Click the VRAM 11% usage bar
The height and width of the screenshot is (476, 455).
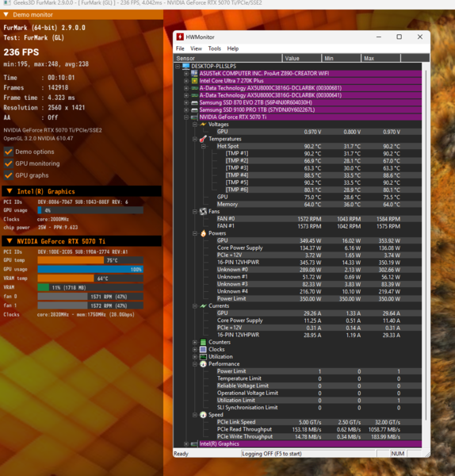(90, 287)
